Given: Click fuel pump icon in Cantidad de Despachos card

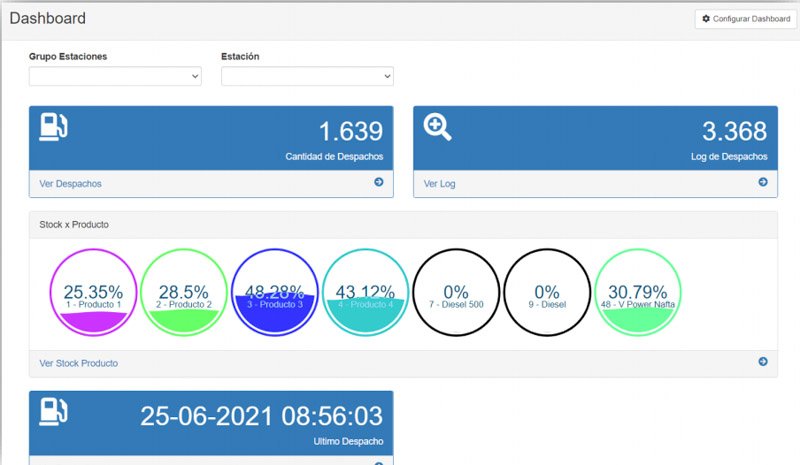Looking at the screenshot, I should [x=54, y=127].
